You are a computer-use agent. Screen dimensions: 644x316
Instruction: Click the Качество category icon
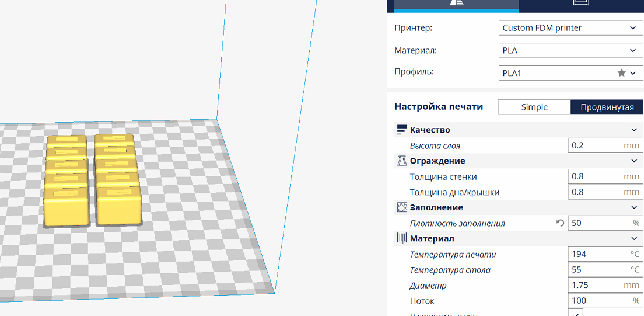(401, 130)
